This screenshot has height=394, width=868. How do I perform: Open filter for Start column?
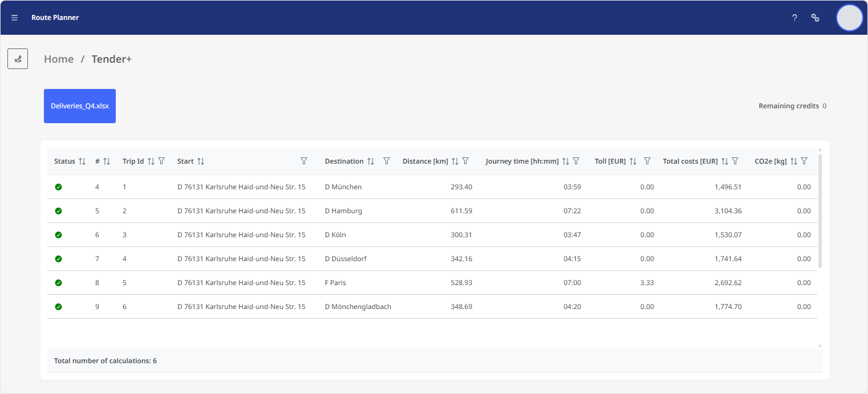pyautogui.click(x=304, y=161)
